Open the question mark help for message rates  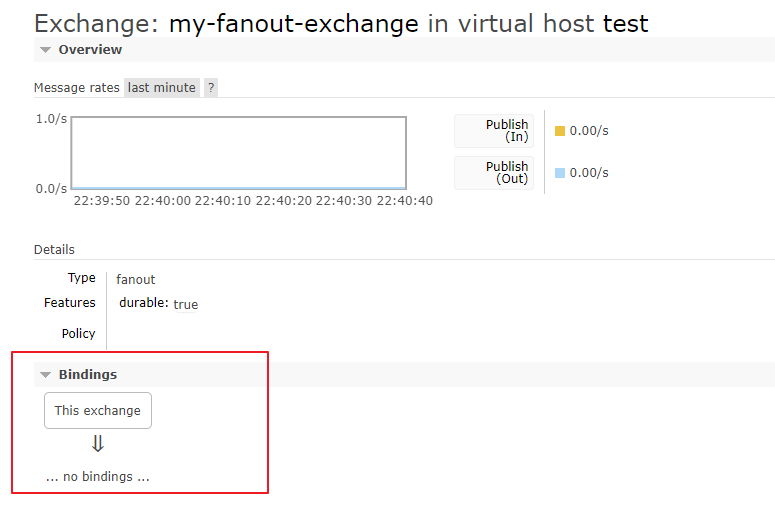click(x=211, y=88)
